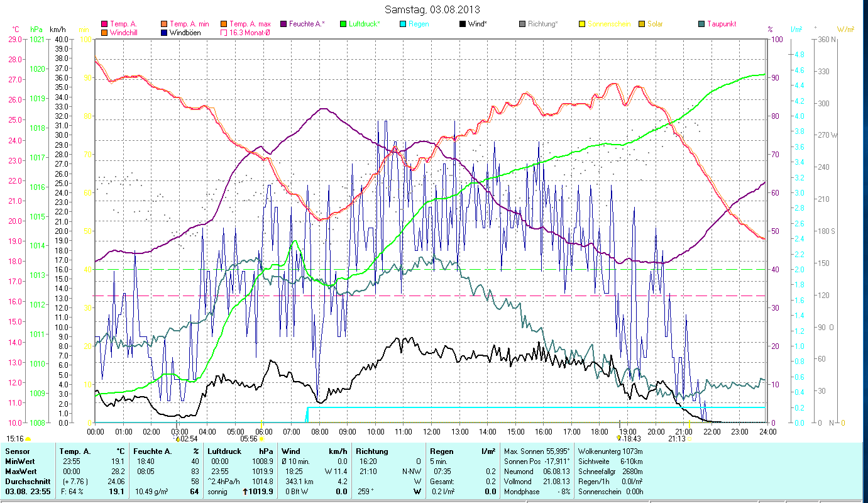The width and height of the screenshot is (868, 503).
Task: Click the Sensor header in the table
Action: tap(17, 451)
